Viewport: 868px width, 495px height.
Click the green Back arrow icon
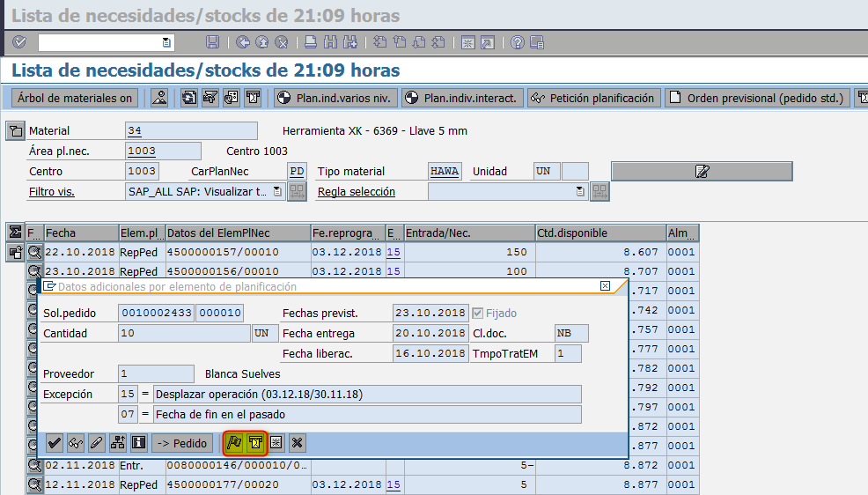(x=242, y=42)
